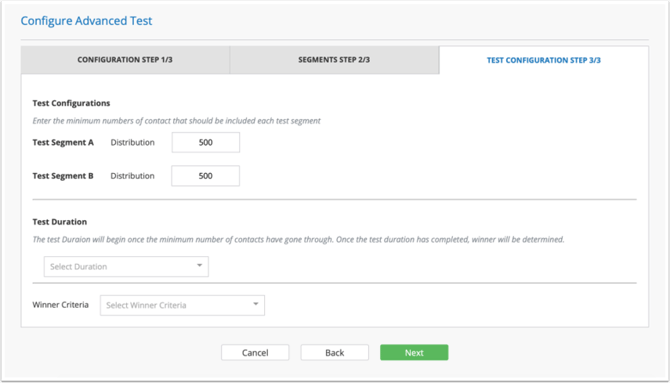
Task: Click the Winner Criteria label
Action: (x=61, y=305)
